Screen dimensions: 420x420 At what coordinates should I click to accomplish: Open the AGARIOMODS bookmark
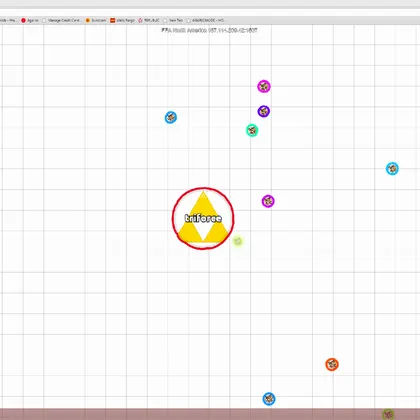pyautogui.click(x=205, y=20)
